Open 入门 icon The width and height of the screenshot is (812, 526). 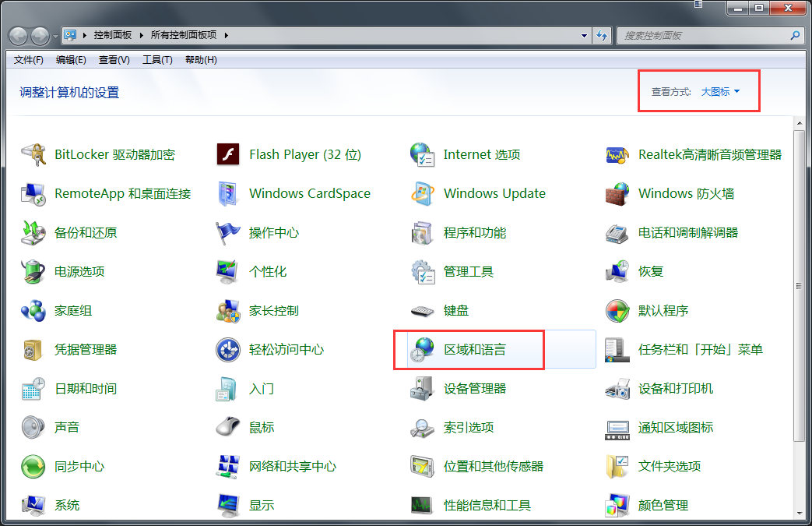(227, 389)
